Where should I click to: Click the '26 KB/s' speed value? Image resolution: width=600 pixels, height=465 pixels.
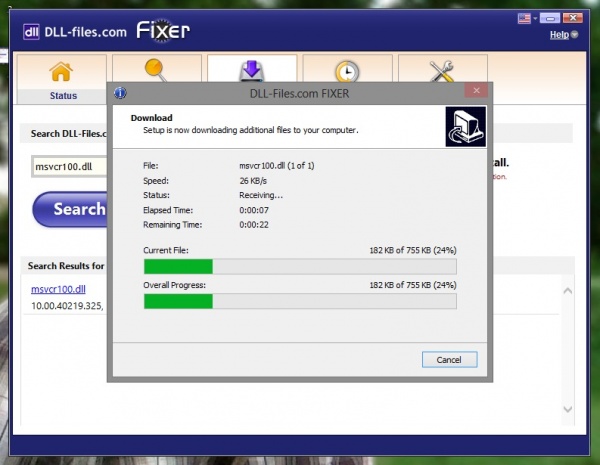point(253,181)
